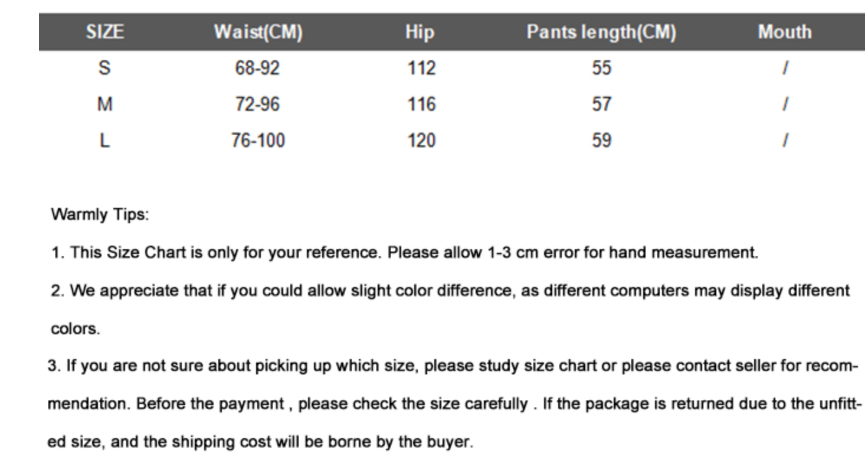Select the Waist(CM) column header
The height and width of the screenshot is (463, 868).
click(258, 32)
